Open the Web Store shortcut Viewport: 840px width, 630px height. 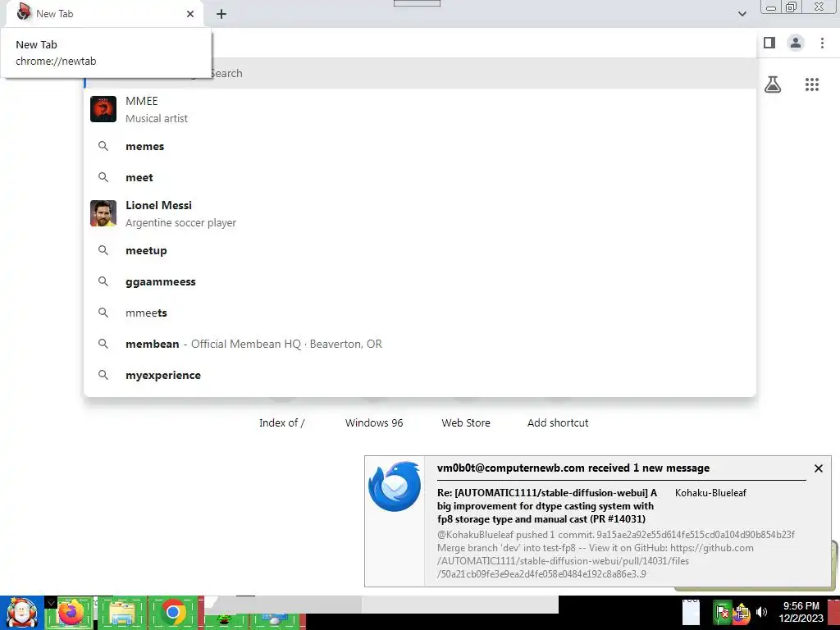(x=466, y=422)
